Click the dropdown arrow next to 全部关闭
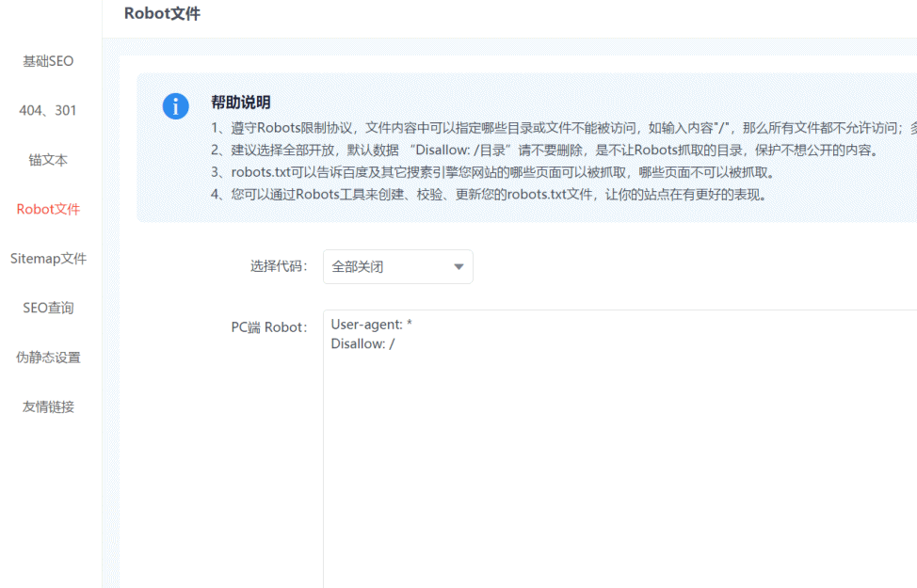 [459, 266]
